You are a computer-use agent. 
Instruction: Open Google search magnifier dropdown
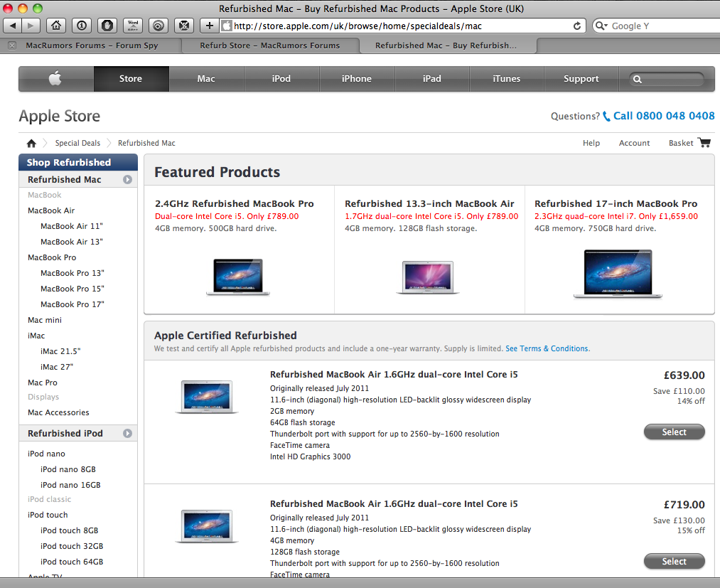(601, 26)
